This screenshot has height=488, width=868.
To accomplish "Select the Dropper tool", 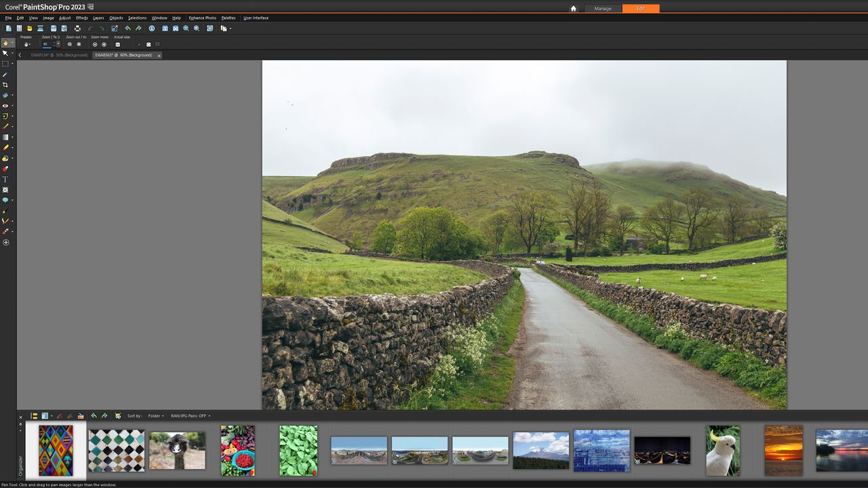I will point(5,75).
